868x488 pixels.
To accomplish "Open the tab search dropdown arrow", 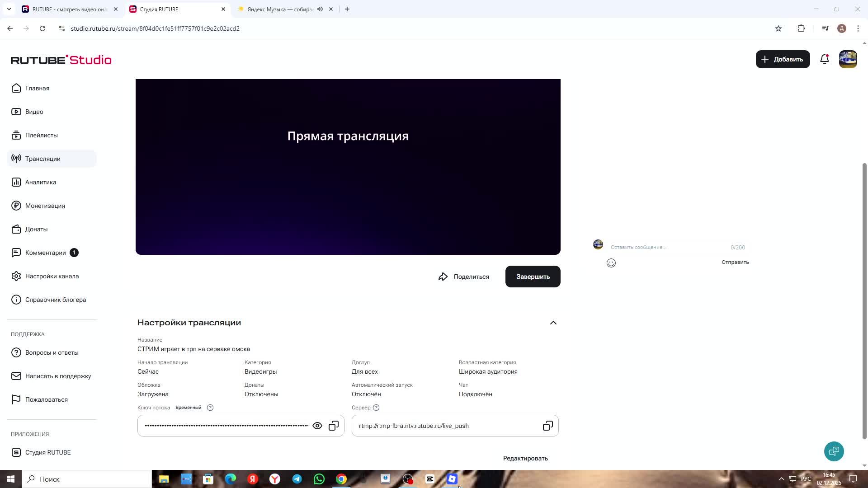I will tap(9, 9).
